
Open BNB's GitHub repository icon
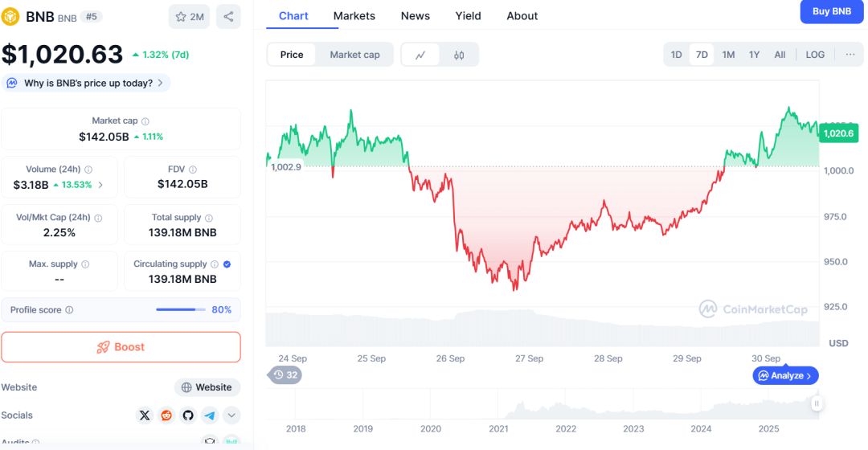pyautogui.click(x=188, y=415)
